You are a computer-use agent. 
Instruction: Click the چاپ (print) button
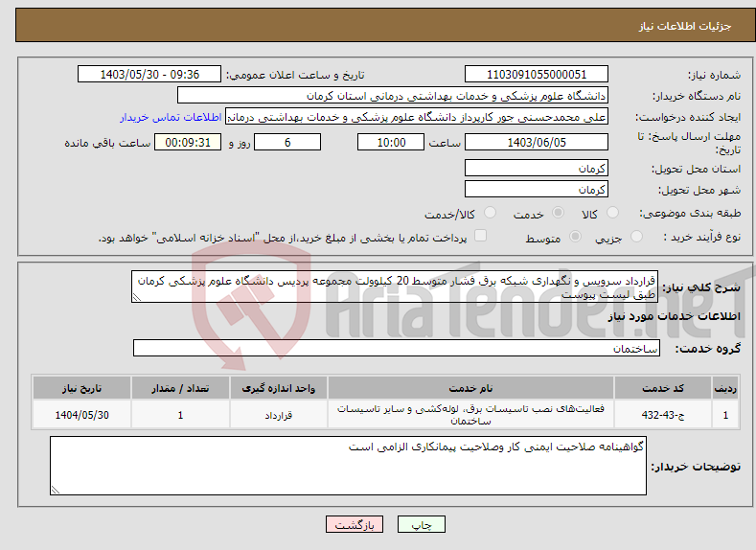421,524
